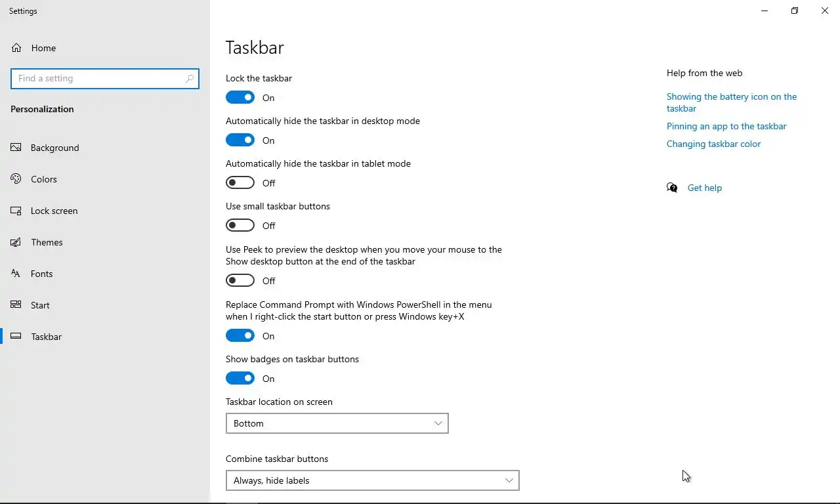Click the Fonts icon in sidebar
The image size is (840, 504).
[16, 274]
